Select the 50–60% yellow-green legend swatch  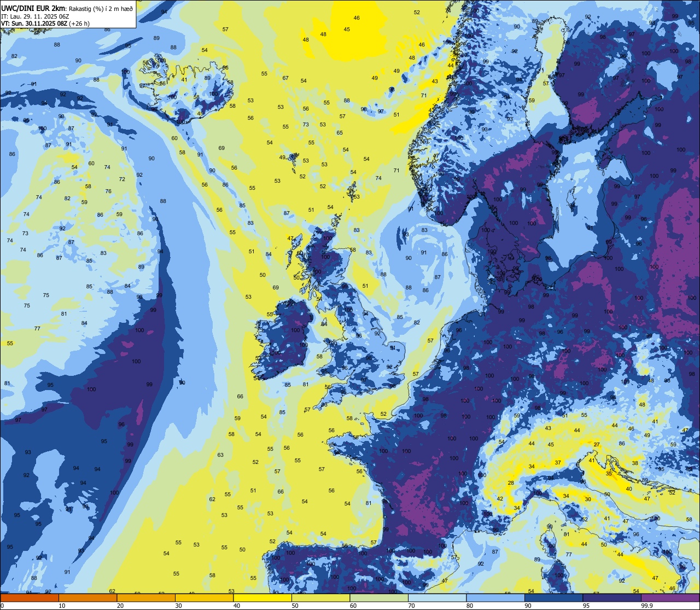click(x=320, y=597)
